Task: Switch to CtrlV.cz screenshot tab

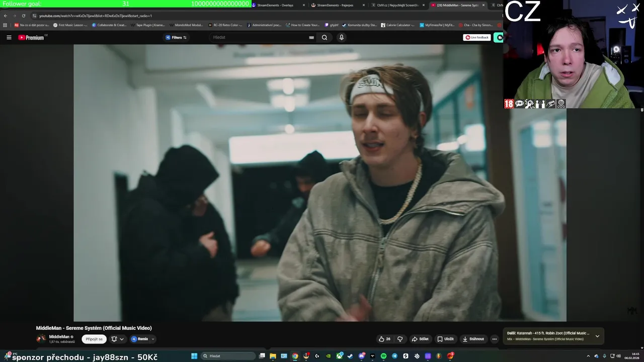Action: (x=397, y=5)
